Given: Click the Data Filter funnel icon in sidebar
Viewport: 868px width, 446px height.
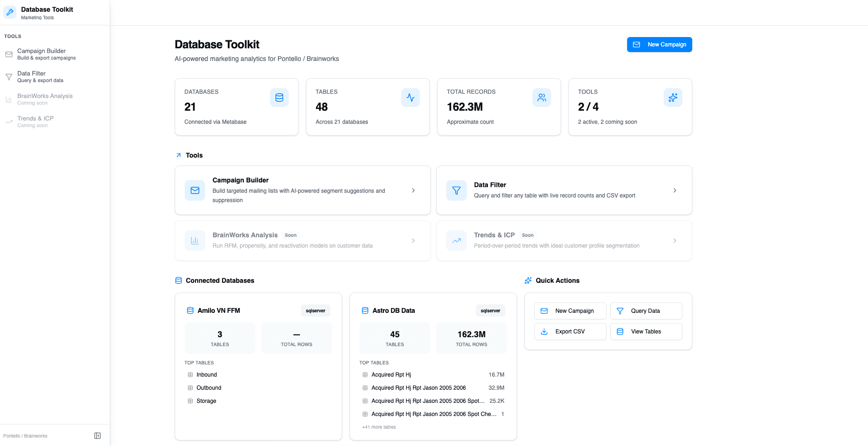Looking at the screenshot, I should click(x=8, y=77).
